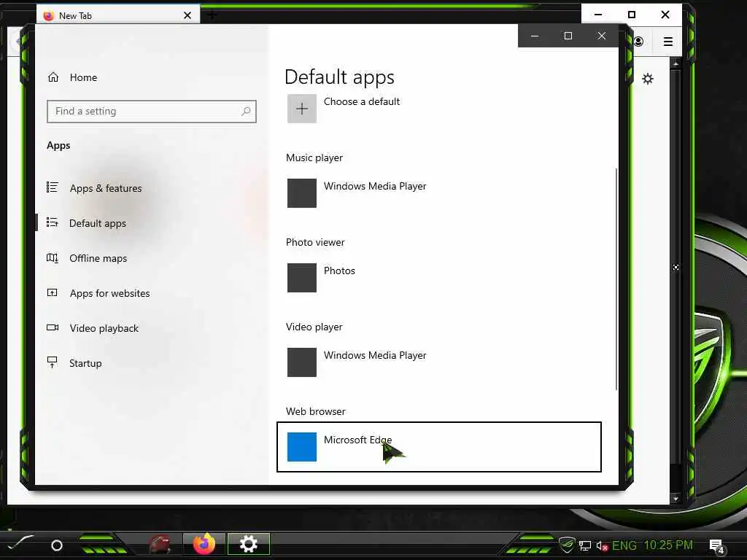Click the muted volume tray icon
The image size is (747, 560).
point(602,545)
